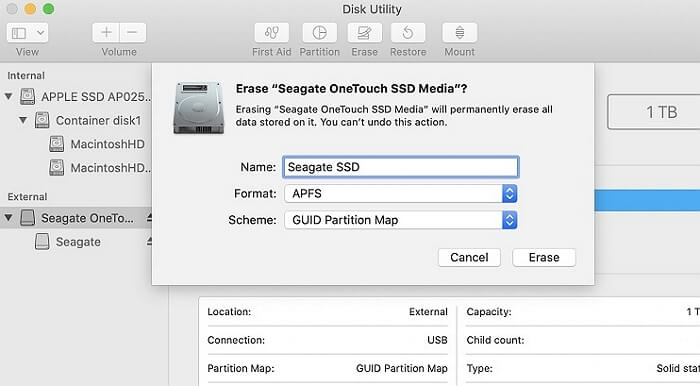This screenshot has height=386, width=700.
Task: Click GUID Partition Map value in info table
Action: pos(402,368)
